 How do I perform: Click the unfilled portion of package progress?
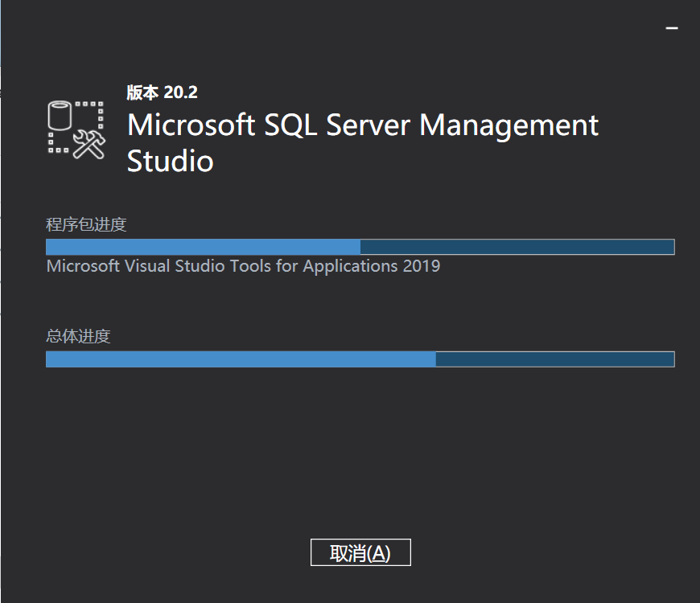point(515,246)
